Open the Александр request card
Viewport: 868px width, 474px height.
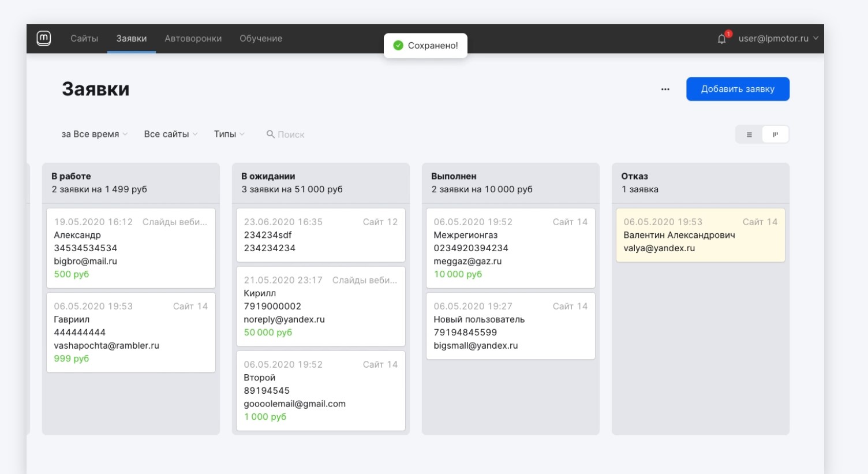130,248
